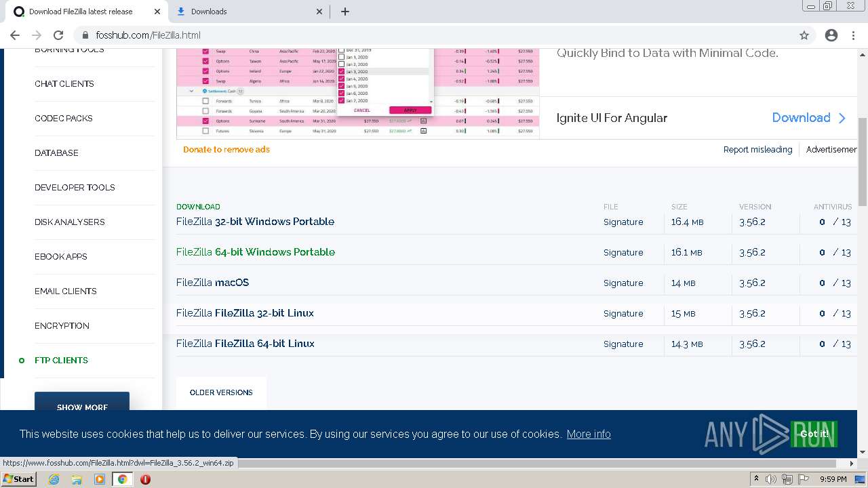Click CANCEL in the ad image
This screenshot has height=488, width=868.
pyautogui.click(x=362, y=110)
